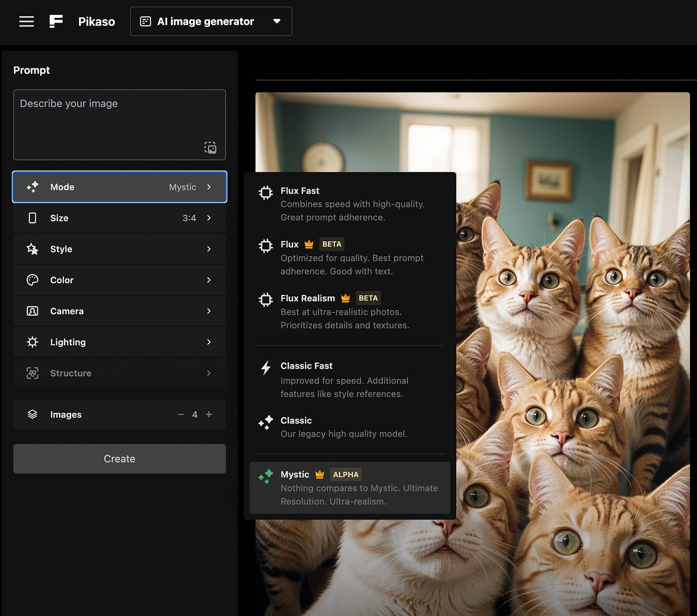This screenshot has height=616, width=697.
Task: Open the Camera options row
Action: point(120,311)
